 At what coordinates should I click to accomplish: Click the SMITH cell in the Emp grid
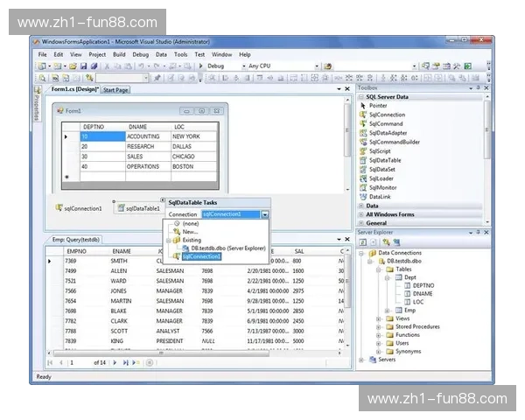click(x=119, y=261)
